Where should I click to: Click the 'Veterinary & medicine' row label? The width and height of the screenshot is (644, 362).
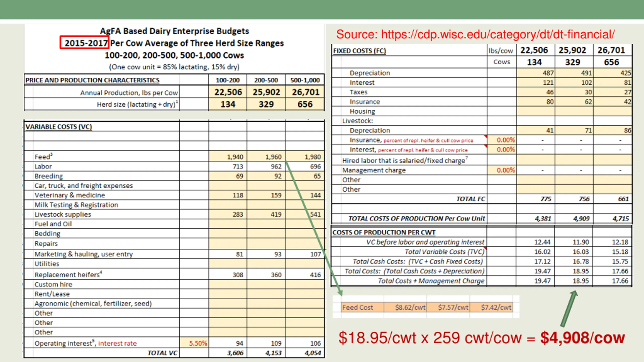pos(70,195)
